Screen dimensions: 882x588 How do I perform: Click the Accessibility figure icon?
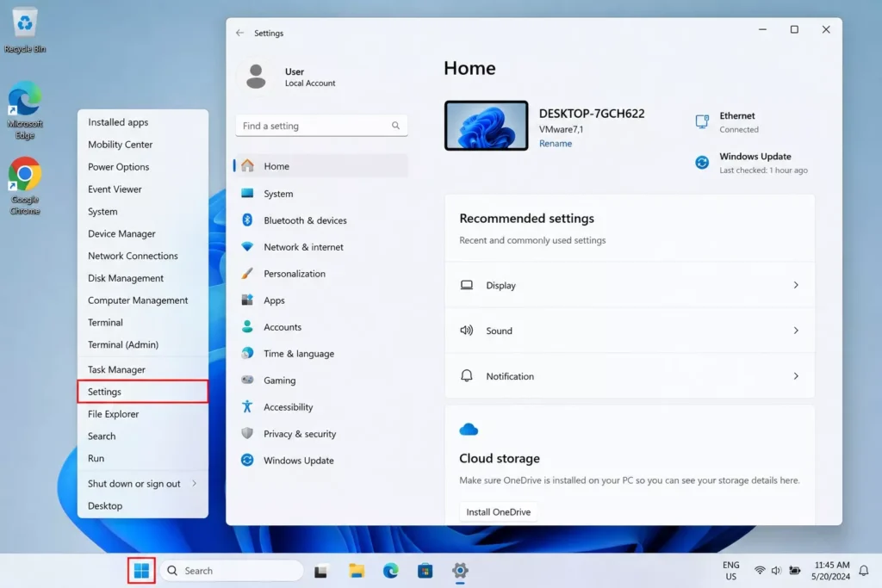247,406
